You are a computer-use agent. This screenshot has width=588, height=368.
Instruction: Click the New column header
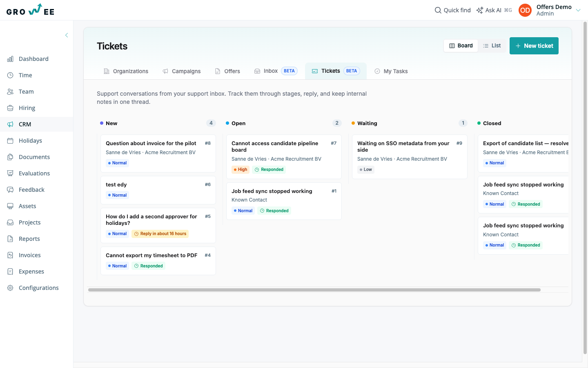(x=111, y=123)
